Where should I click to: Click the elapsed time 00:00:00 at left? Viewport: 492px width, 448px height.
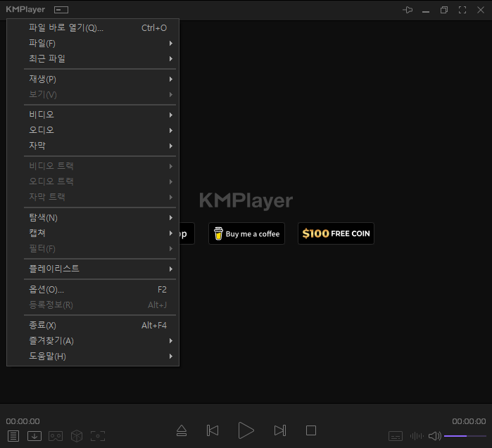point(23,421)
